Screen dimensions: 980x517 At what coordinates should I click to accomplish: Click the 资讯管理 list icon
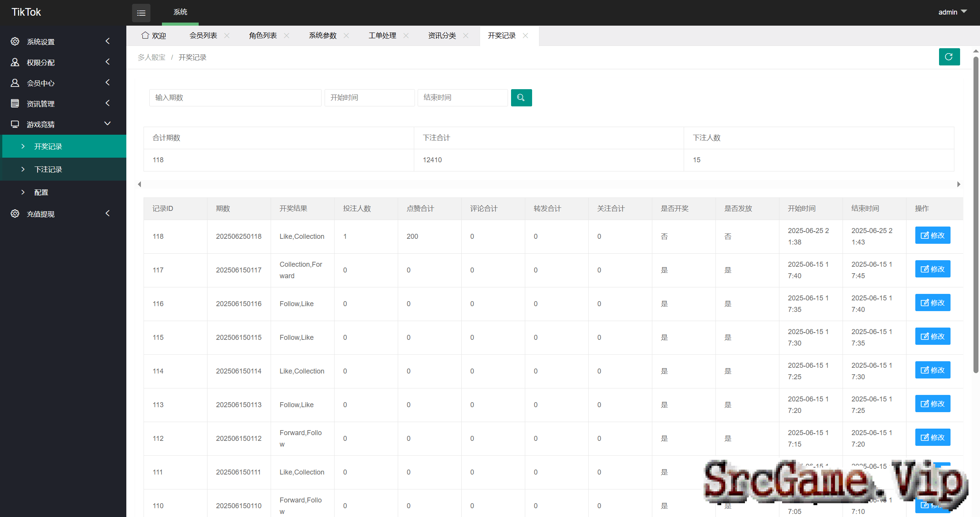(x=15, y=103)
